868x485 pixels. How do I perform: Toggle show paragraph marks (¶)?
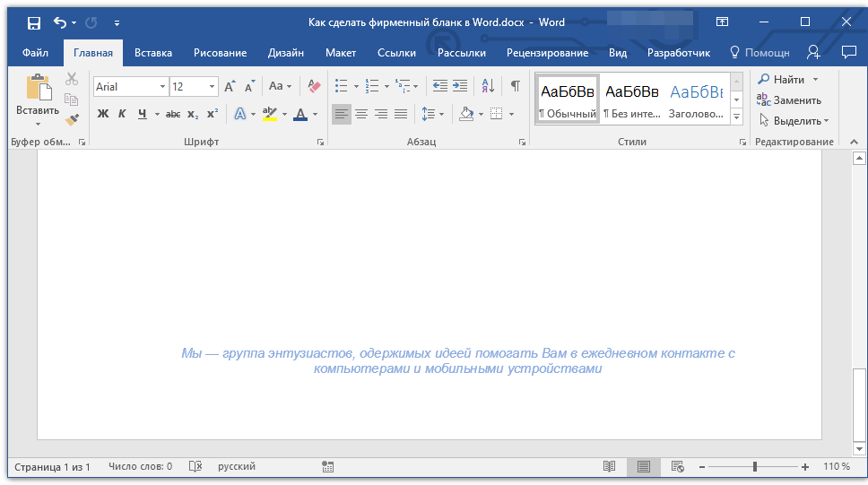coord(515,86)
